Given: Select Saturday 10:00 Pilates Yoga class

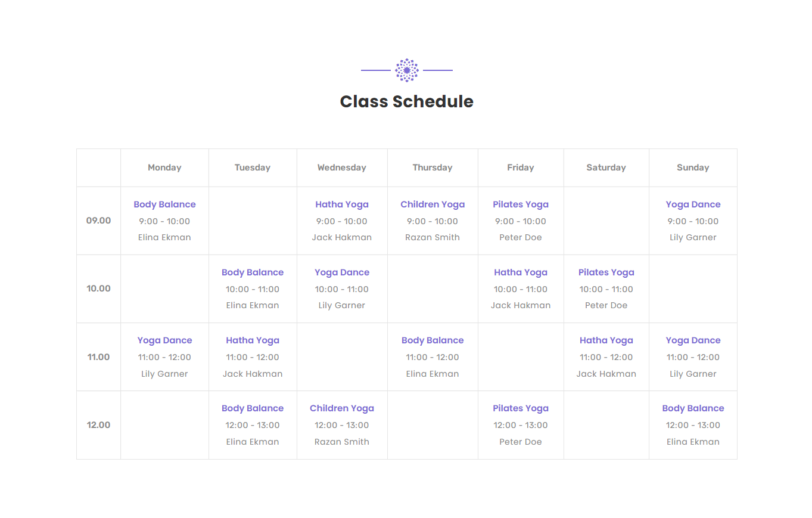Looking at the screenshot, I should 606,272.
